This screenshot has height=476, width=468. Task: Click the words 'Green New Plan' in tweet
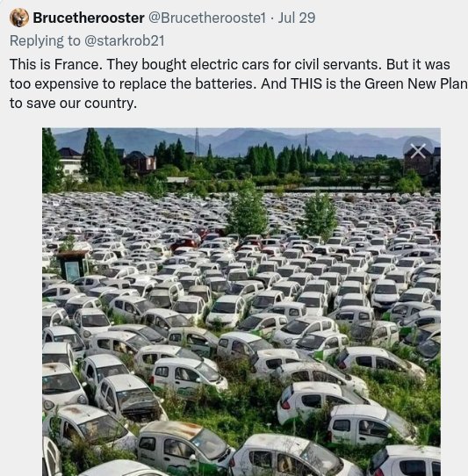pos(416,83)
